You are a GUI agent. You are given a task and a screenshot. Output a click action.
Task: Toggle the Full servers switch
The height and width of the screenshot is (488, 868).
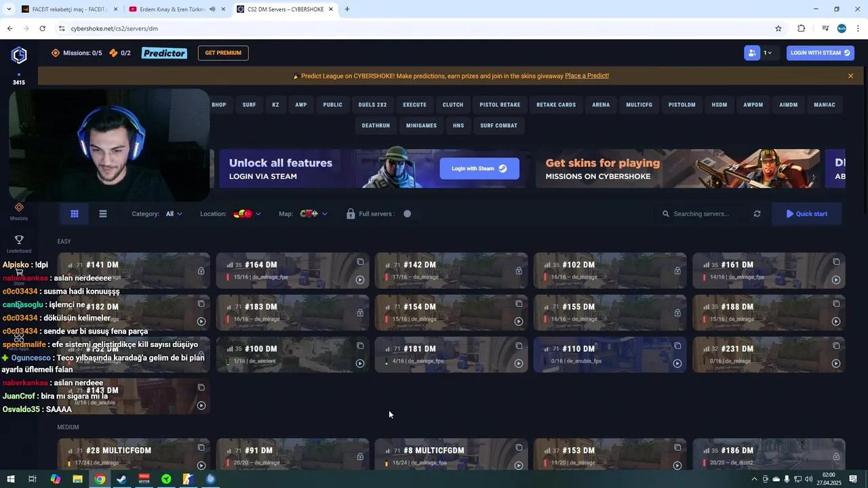tap(407, 213)
